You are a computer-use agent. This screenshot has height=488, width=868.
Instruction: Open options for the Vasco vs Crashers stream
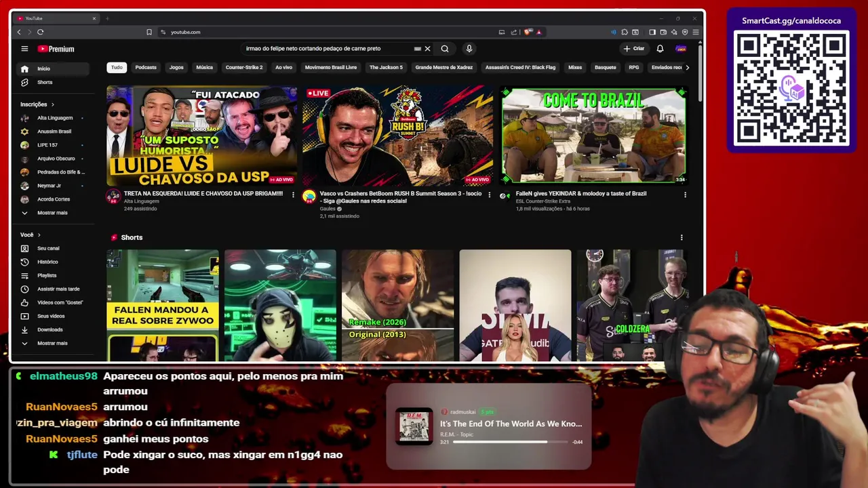pos(489,195)
